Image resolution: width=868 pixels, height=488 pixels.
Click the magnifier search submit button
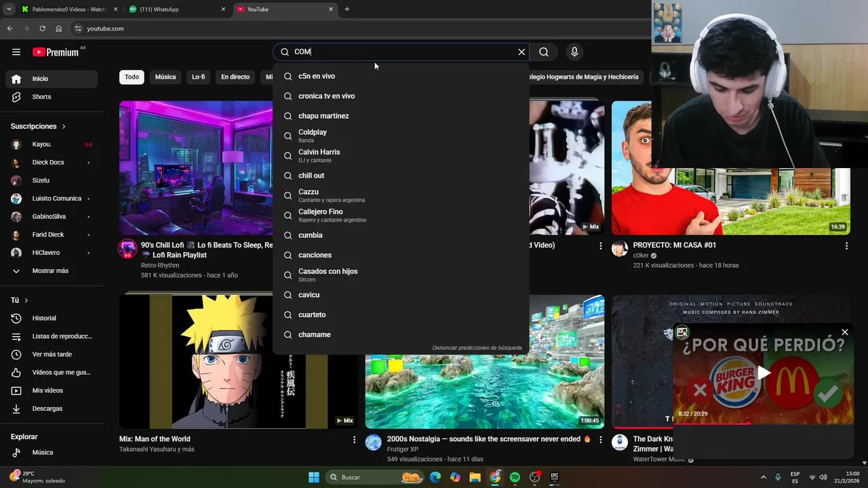[544, 52]
